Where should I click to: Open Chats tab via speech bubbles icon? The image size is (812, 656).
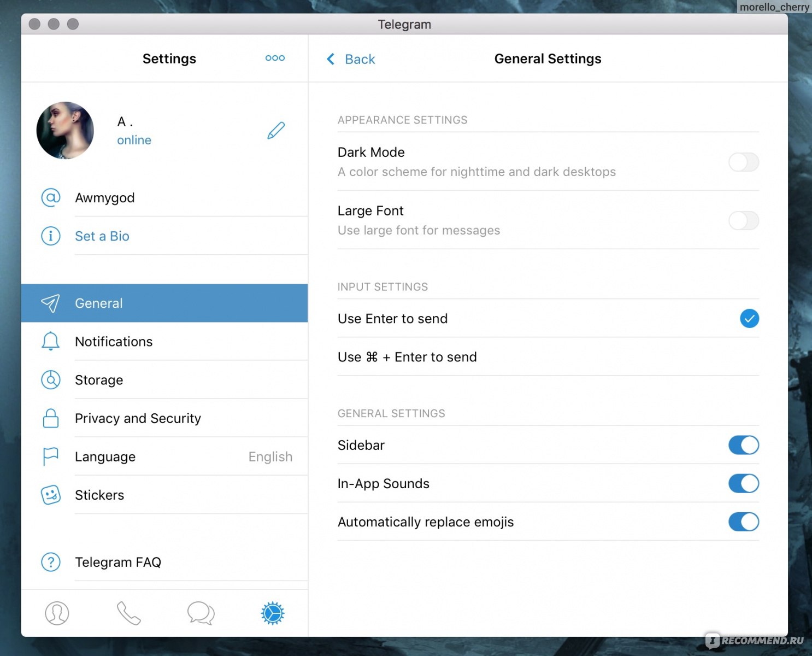201,613
